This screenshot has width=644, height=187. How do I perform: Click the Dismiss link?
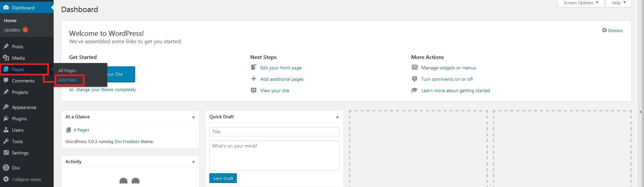[x=615, y=31]
